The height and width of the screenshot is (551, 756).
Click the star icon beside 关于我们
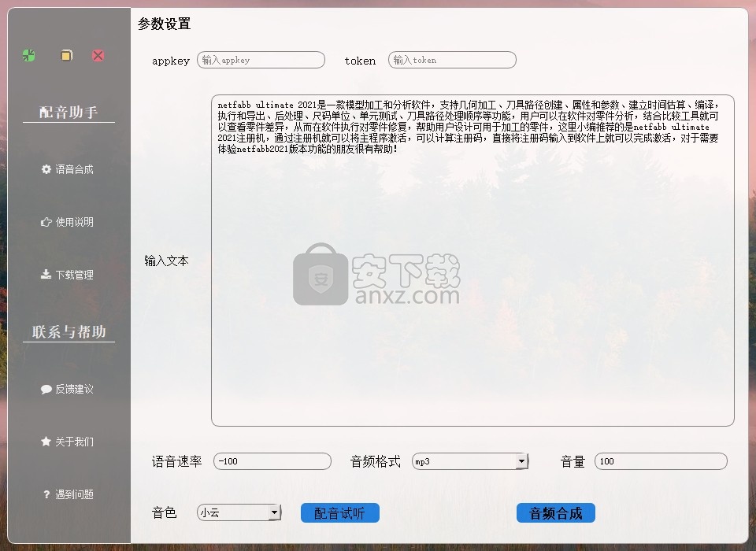[46, 441]
